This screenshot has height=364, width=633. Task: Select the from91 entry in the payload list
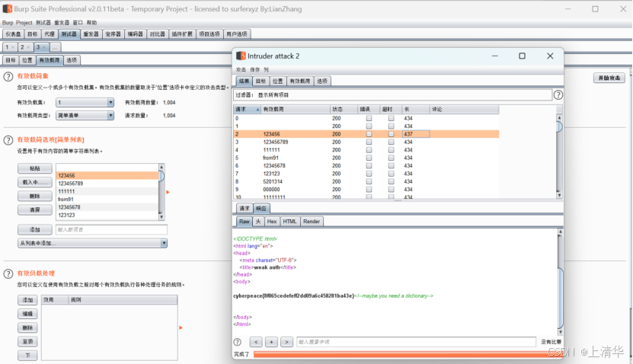107,200
